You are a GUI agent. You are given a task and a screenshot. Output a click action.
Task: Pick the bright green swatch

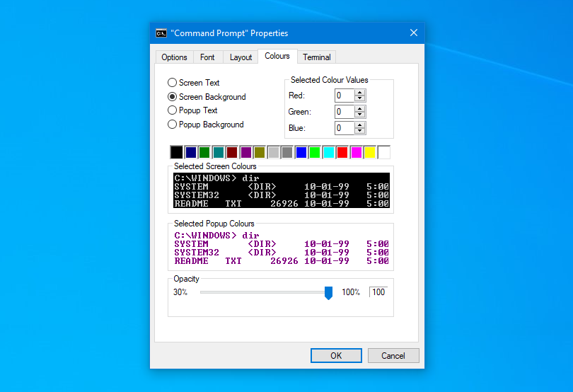[315, 153]
